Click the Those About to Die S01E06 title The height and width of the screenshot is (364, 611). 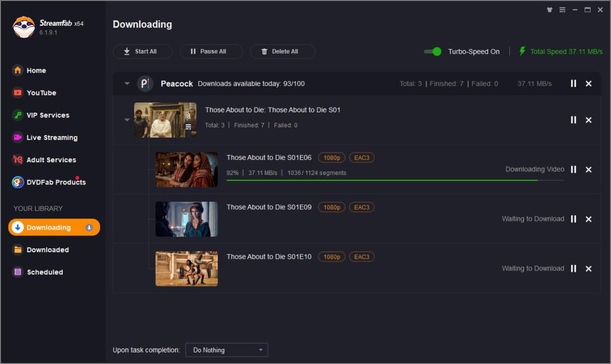pos(269,158)
